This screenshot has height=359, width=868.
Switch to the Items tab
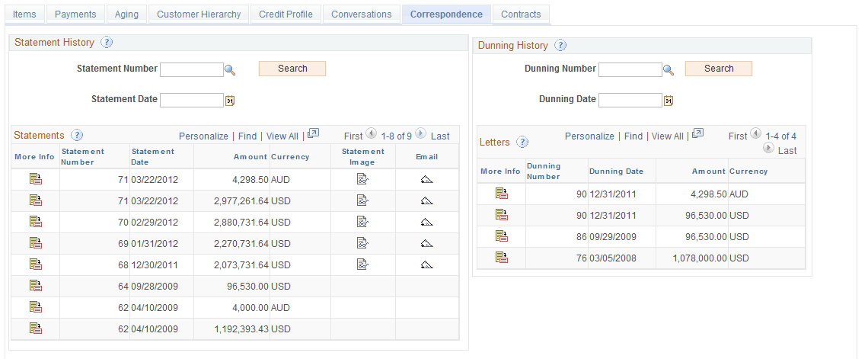tap(24, 14)
